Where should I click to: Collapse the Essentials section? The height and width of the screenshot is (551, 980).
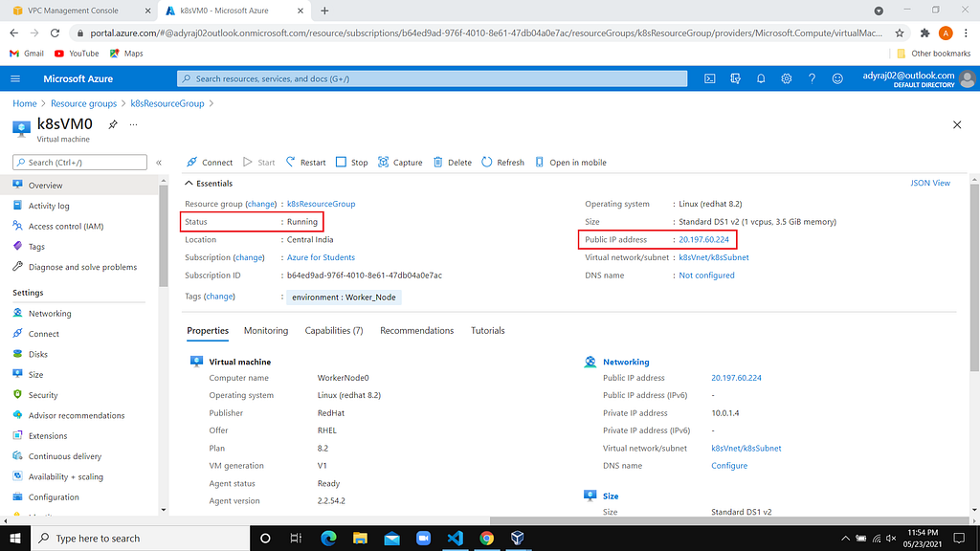tap(209, 183)
